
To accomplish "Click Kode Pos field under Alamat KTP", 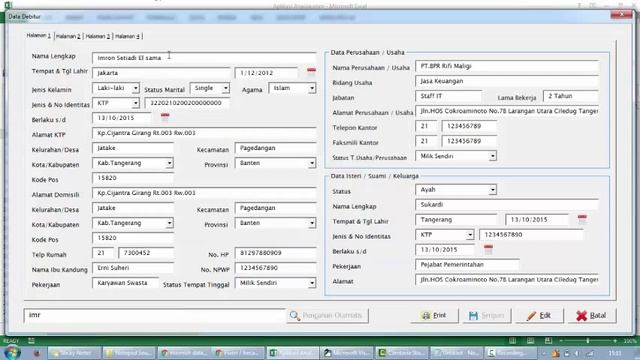I will (133, 178).
